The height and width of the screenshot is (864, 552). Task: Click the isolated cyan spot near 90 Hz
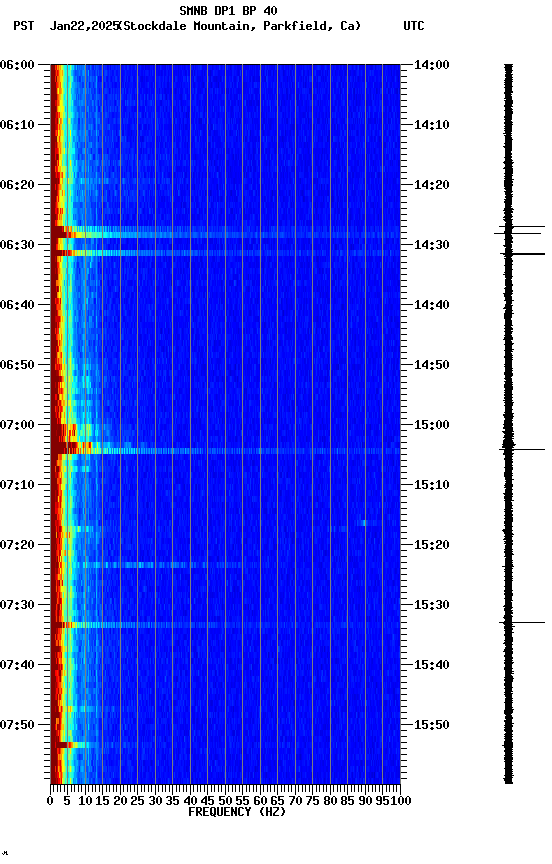tap(364, 523)
